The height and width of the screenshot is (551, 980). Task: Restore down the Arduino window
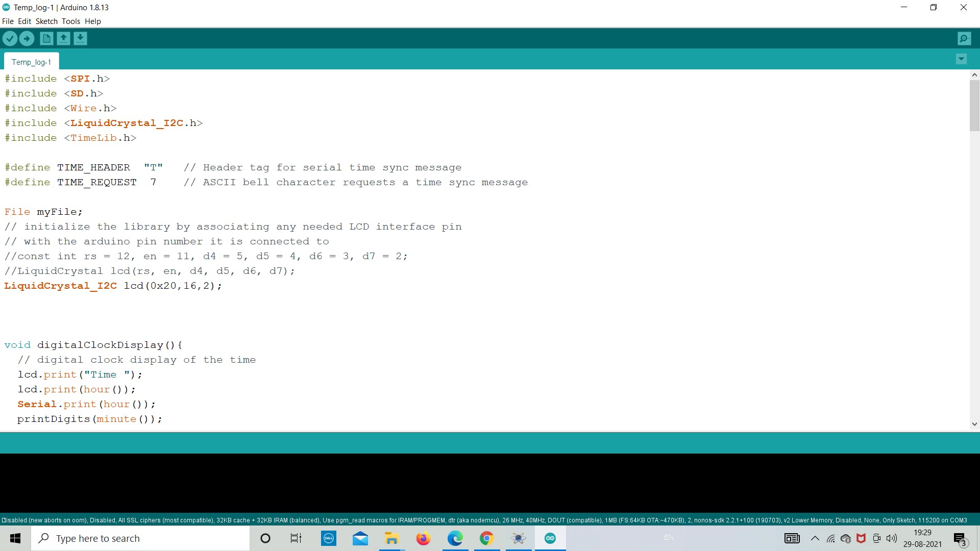pyautogui.click(x=934, y=7)
